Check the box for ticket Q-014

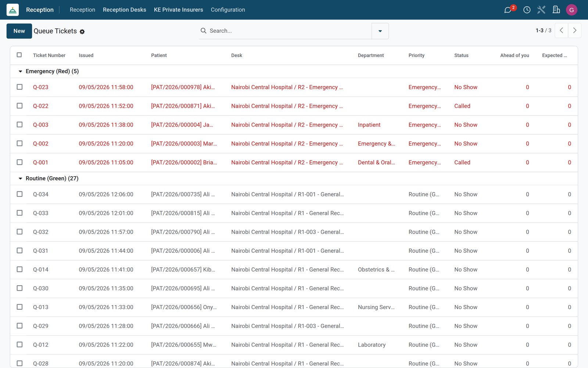(x=19, y=269)
